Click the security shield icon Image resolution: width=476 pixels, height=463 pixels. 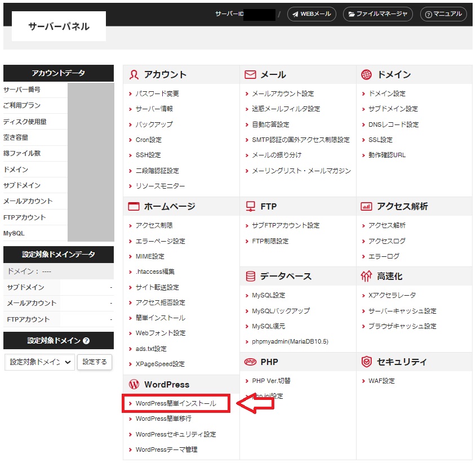[x=366, y=362]
